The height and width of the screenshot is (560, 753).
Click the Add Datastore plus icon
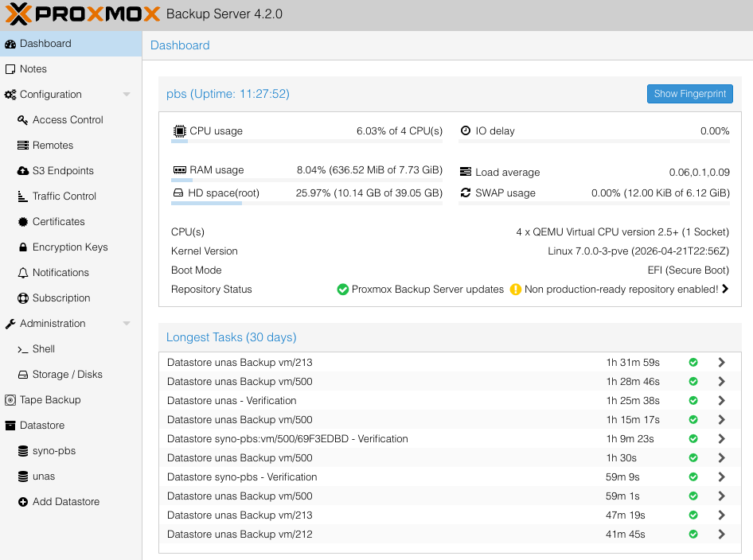coord(22,502)
